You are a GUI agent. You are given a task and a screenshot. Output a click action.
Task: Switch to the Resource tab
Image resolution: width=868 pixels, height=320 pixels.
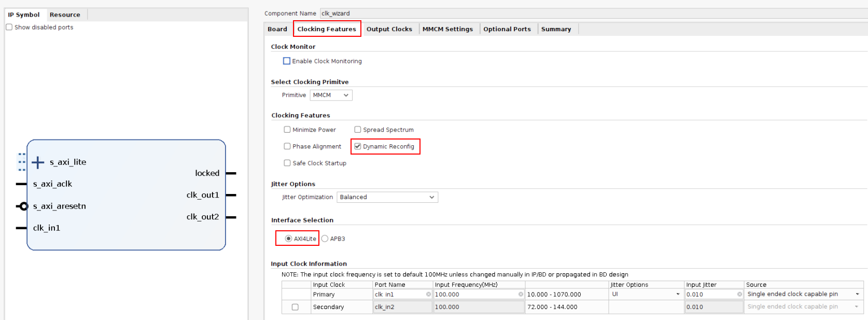pyautogui.click(x=65, y=15)
